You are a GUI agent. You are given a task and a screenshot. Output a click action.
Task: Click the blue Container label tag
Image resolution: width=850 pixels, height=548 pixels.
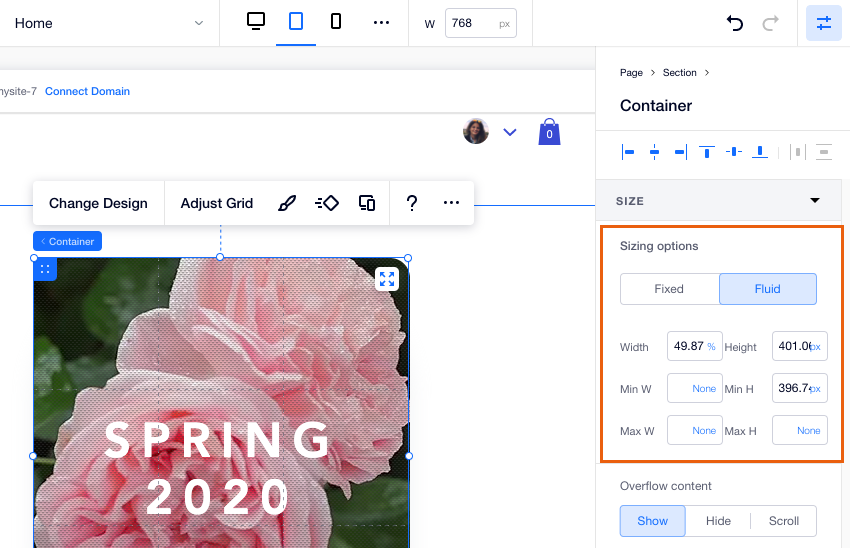pyautogui.click(x=67, y=241)
